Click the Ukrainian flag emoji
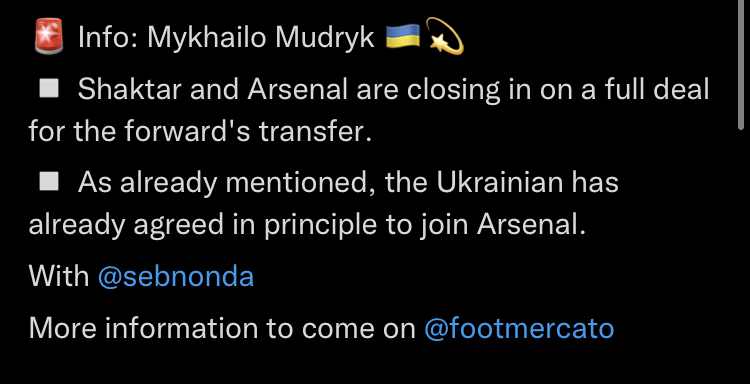 [403, 36]
